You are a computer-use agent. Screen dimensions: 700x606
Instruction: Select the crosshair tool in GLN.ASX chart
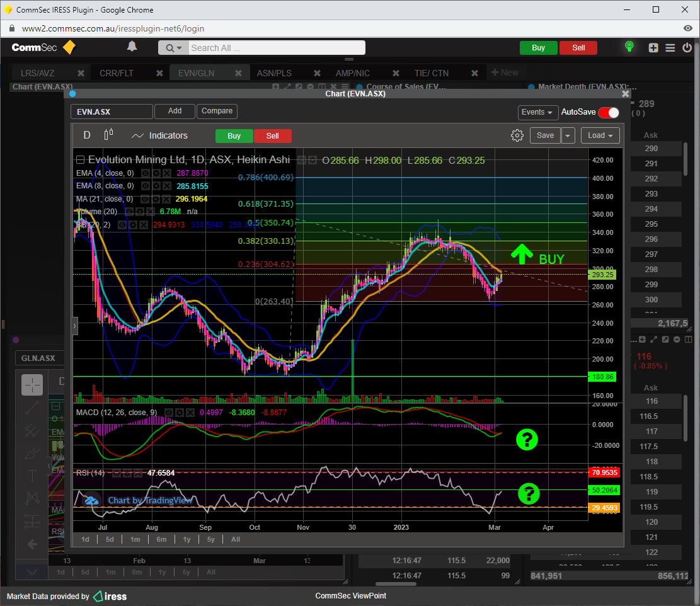[x=32, y=385]
